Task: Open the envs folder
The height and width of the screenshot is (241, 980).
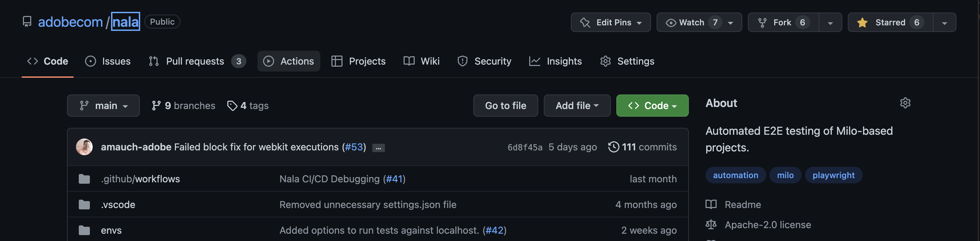Action: click(x=111, y=230)
